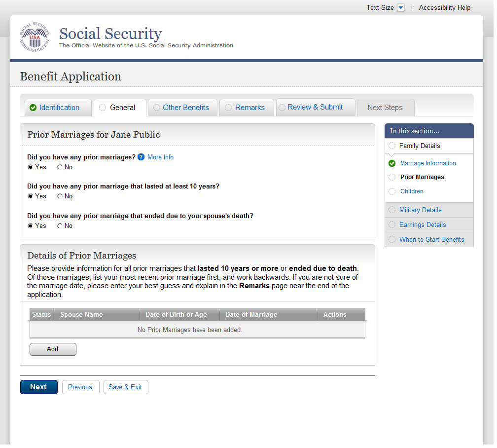Open the Text Size dropdown arrow
The height and width of the screenshot is (448, 497).
(401, 8)
